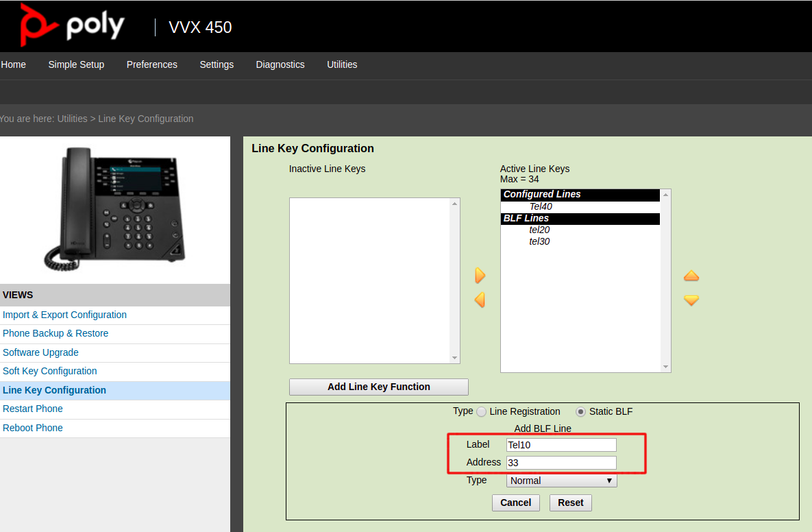
Task: Open the Diagnostics menu
Action: (280, 64)
